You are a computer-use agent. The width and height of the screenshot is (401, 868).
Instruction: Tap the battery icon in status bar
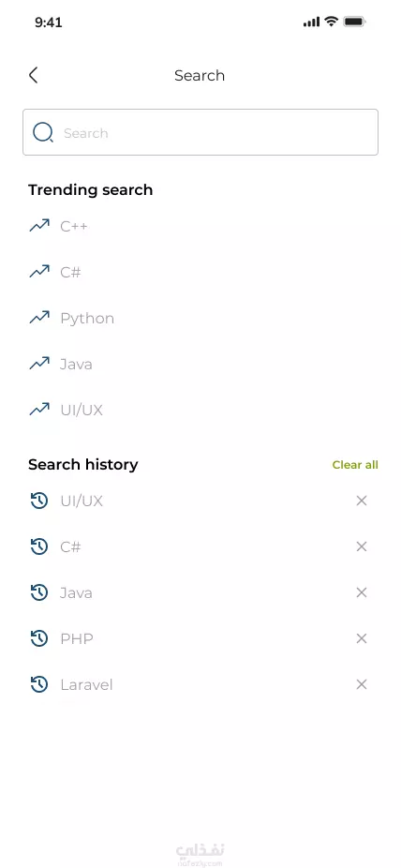pos(354,22)
